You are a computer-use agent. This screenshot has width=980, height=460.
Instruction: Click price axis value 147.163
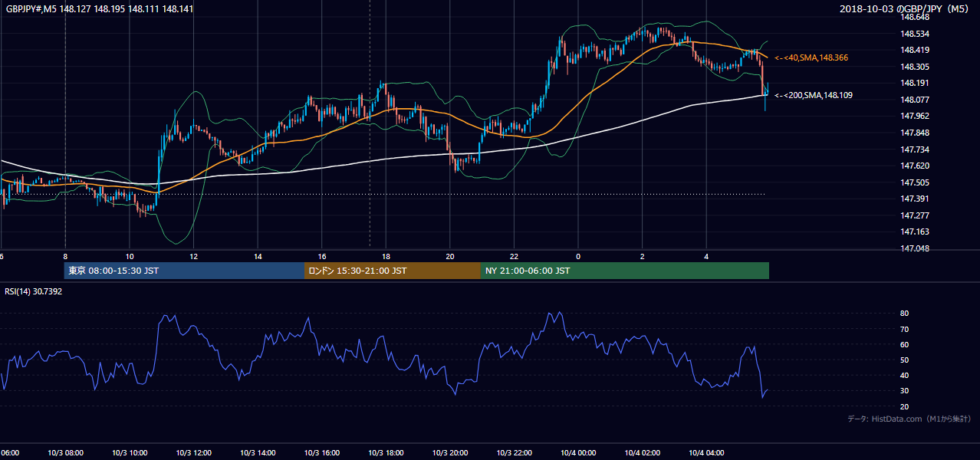coord(914,232)
